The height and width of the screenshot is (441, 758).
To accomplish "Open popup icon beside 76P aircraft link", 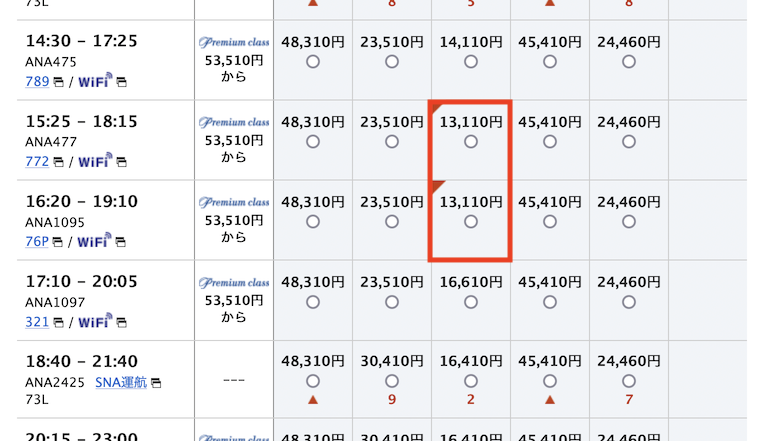I will tap(58, 242).
